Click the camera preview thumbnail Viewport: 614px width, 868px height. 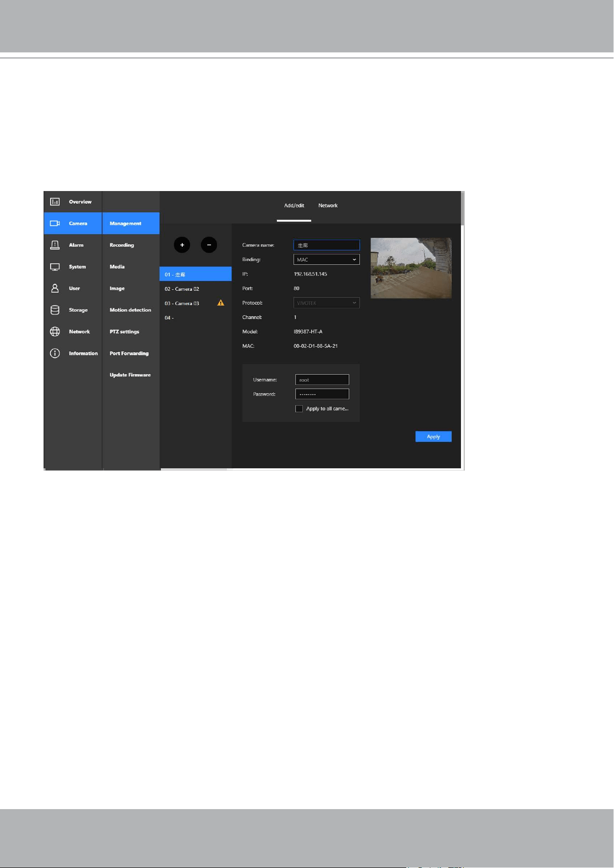pyautogui.click(x=411, y=268)
